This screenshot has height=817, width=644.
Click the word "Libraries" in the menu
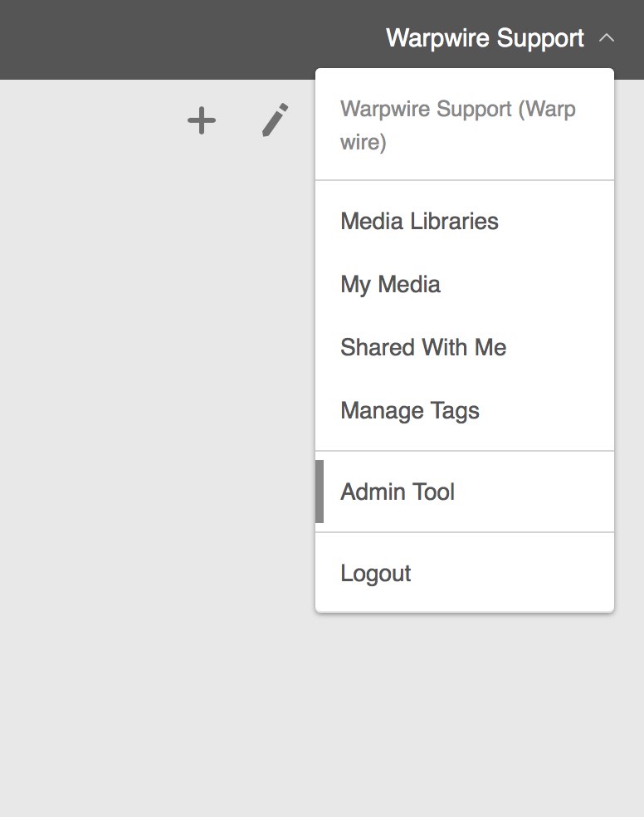coord(454,221)
